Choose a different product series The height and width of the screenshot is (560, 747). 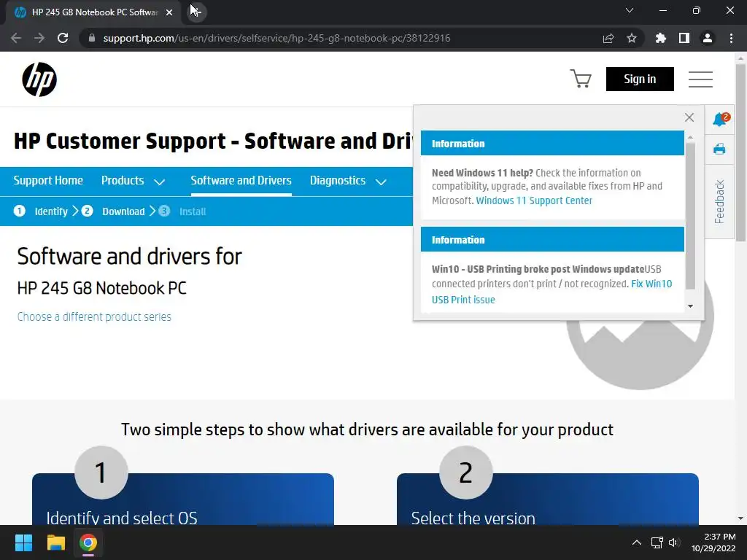tap(94, 316)
